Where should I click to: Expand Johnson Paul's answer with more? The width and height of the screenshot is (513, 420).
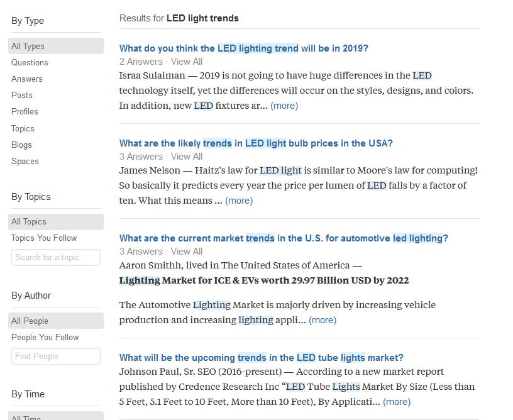coord(397,402)
